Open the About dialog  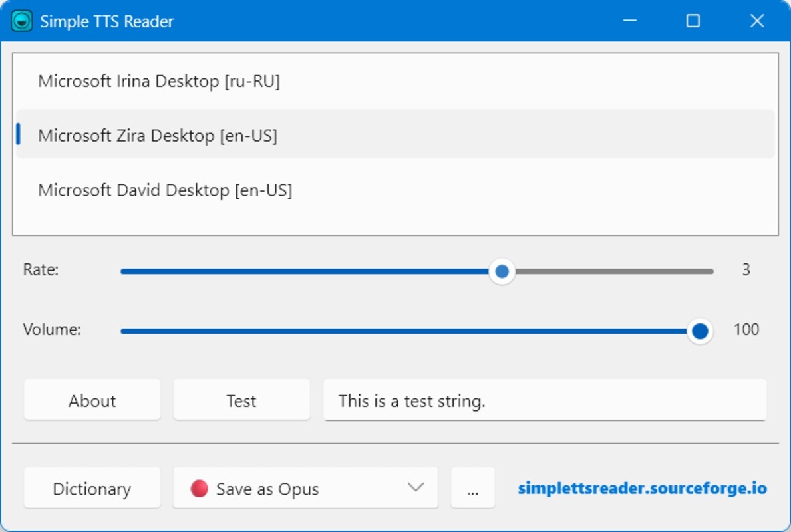pyautogui.click(x=92, y=400)
